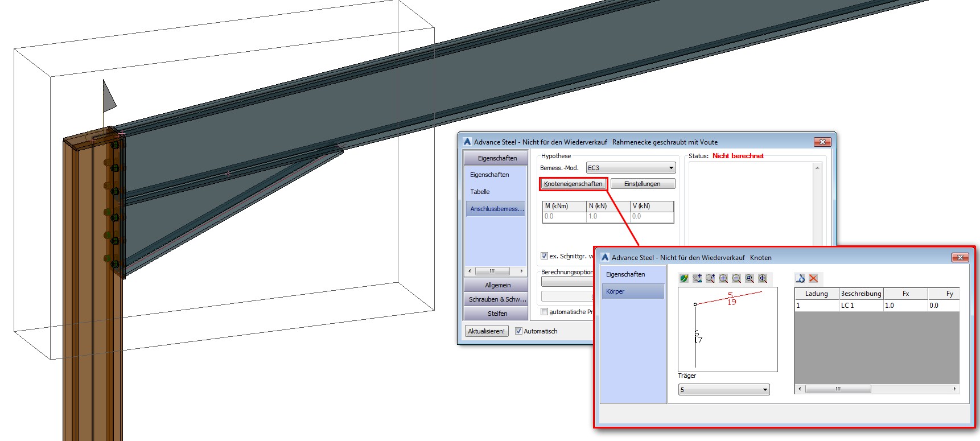Open the Steifen section
Viewport: 980px width, 441px height.
(497, 314)
